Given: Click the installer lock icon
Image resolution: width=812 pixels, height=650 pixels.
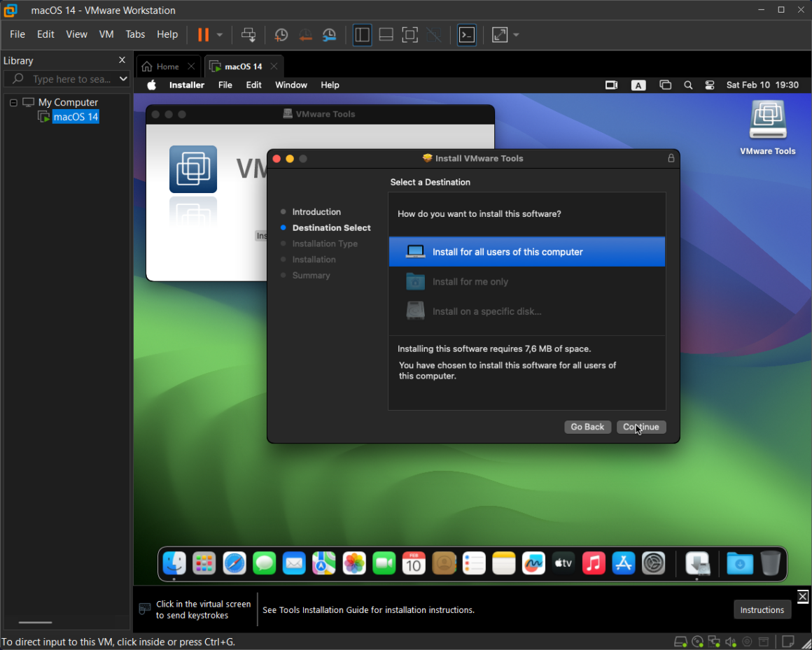Looking at the screenshot, I should (x=671, y=158).
